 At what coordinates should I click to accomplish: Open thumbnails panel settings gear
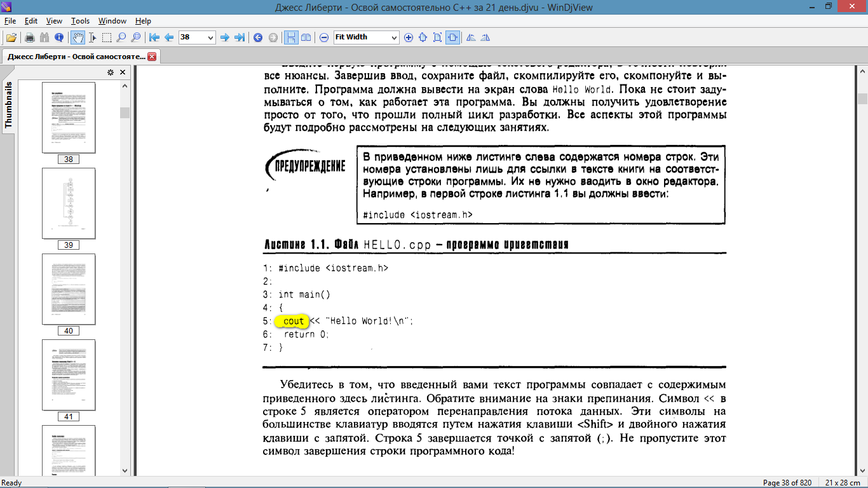[x=110, y=72]
